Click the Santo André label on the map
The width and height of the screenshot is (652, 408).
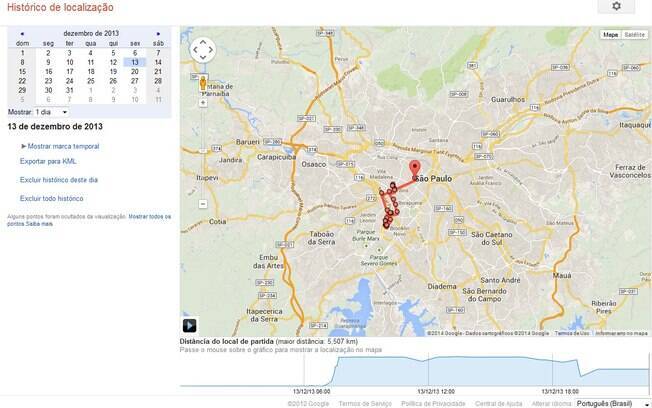[x=500, y=280]
